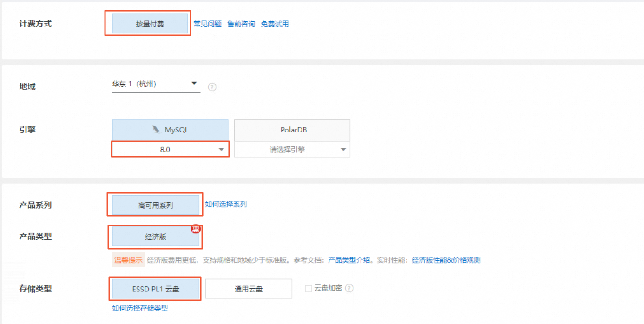
Task: Click the help icon beside region
Action: [212, 87]
